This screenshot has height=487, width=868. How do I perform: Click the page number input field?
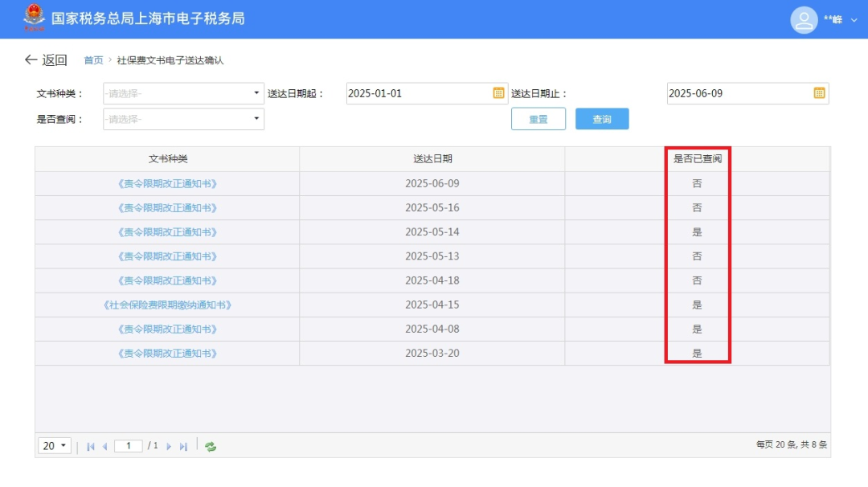pos(128,446)
